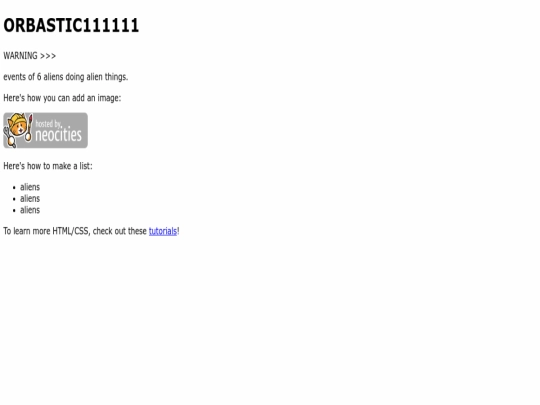Image resolution: width=540 pixels, height=405 pixels.
Task: Click the bullet of the last aliens item
Action: click(14, 211)
